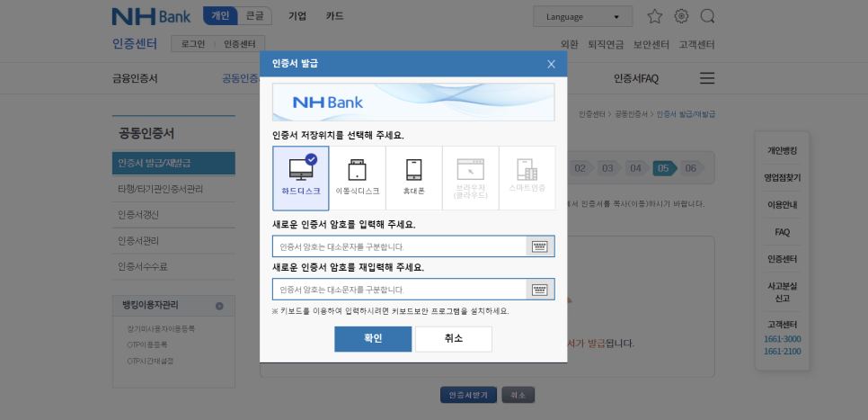The image size is (868, 420).
Task: Open 보안센터 link
Action: (x=651, y=44)
